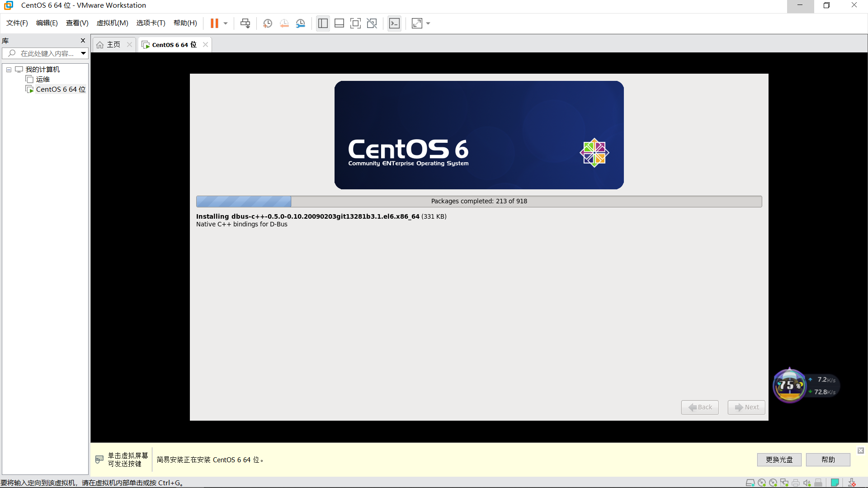Open the 帮助(H) menu

coord(185,23)
